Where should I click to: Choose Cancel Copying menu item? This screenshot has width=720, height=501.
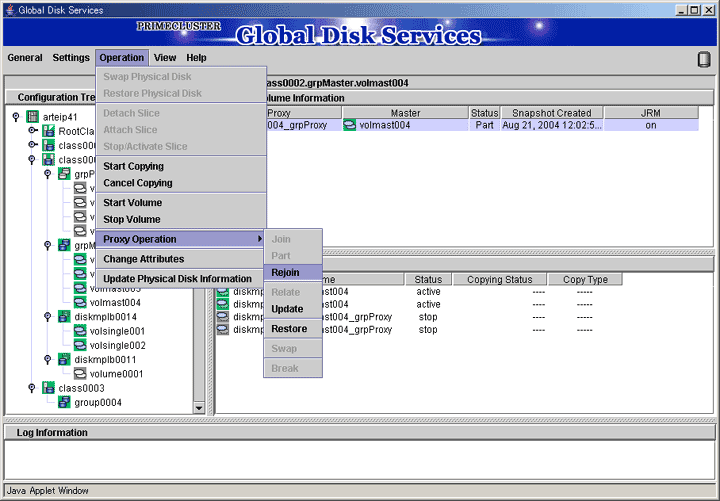(x=181, y=183)
